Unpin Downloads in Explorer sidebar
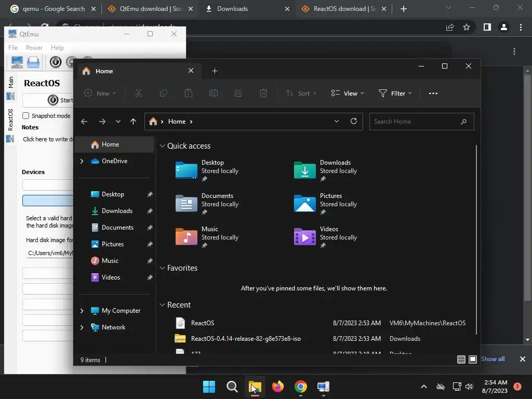 point(150,211)
